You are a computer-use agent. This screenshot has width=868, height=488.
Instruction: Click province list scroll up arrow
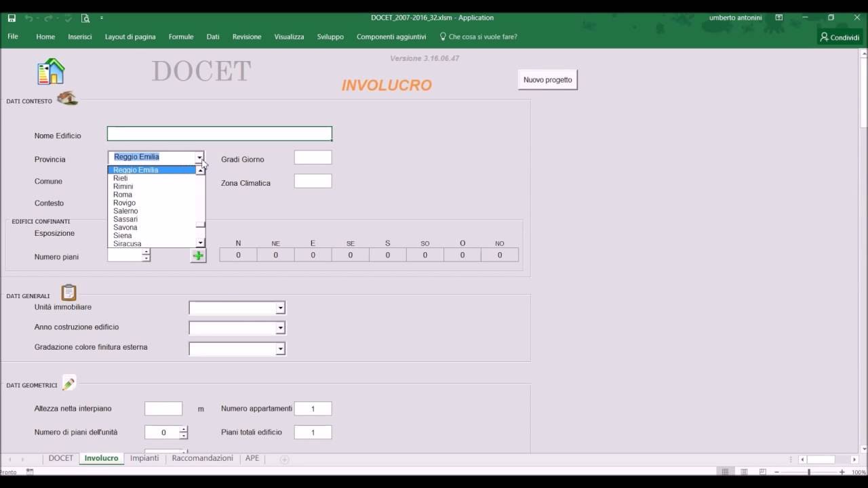(x=200, y=171)
